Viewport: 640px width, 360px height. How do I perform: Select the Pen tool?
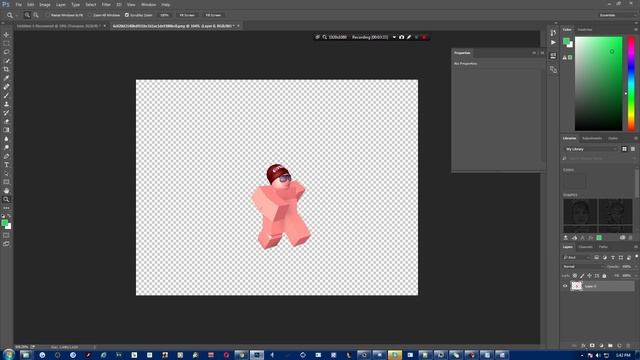tap(6, 156)
